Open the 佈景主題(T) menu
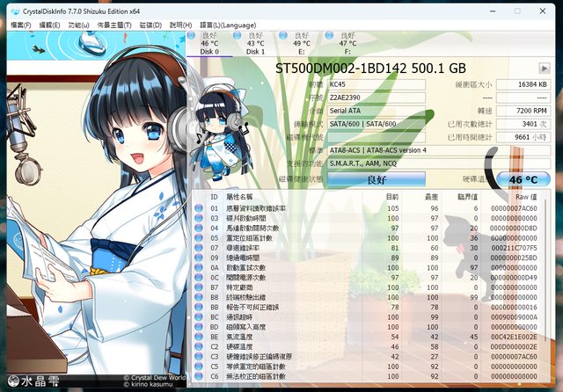 pos(115,25)
